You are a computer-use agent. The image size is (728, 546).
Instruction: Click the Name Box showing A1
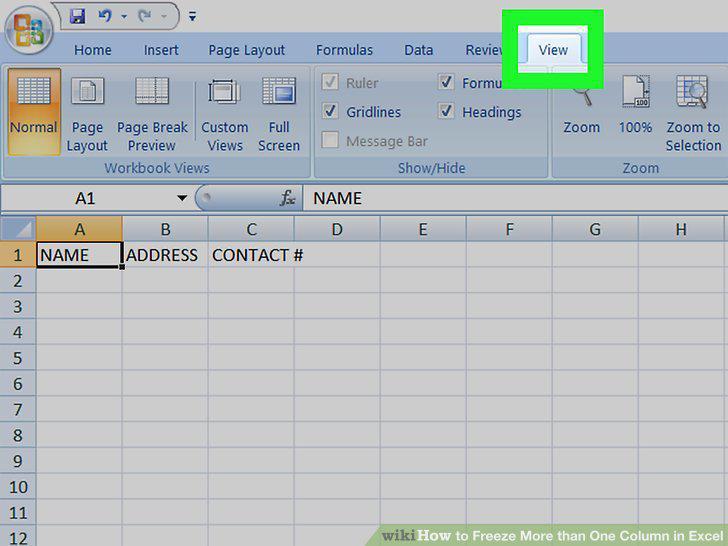point(85,199)
